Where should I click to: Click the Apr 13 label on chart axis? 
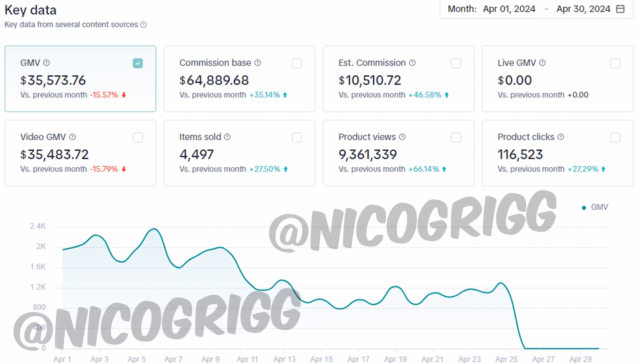point(284,359)
